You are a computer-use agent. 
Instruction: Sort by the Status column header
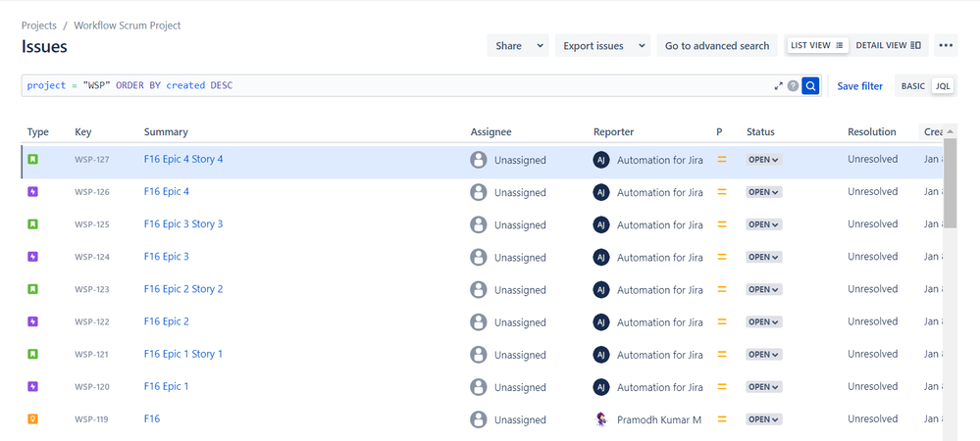760,131
